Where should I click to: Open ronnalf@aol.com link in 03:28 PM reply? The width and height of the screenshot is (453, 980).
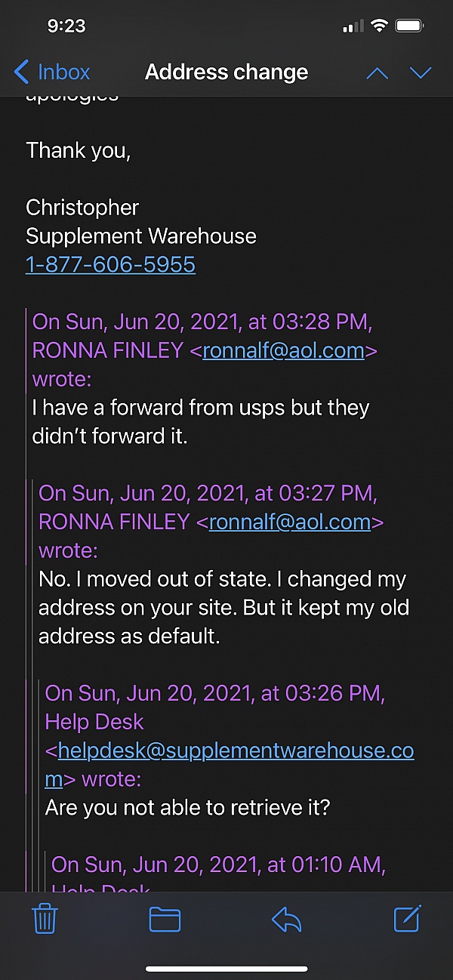pyautogui.click(x=283, y=350)
